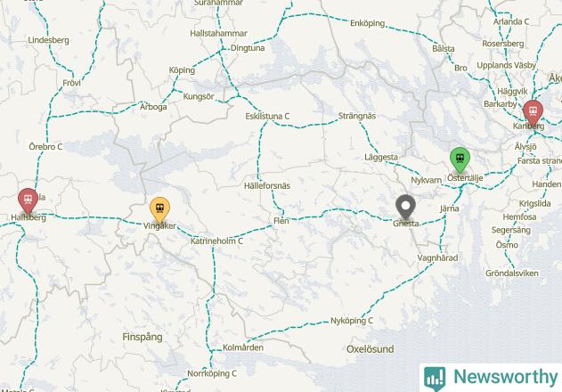Screen dimensions: 562x392
Task: Click the Nyköping C station label
Action: [x=352, y=321]
